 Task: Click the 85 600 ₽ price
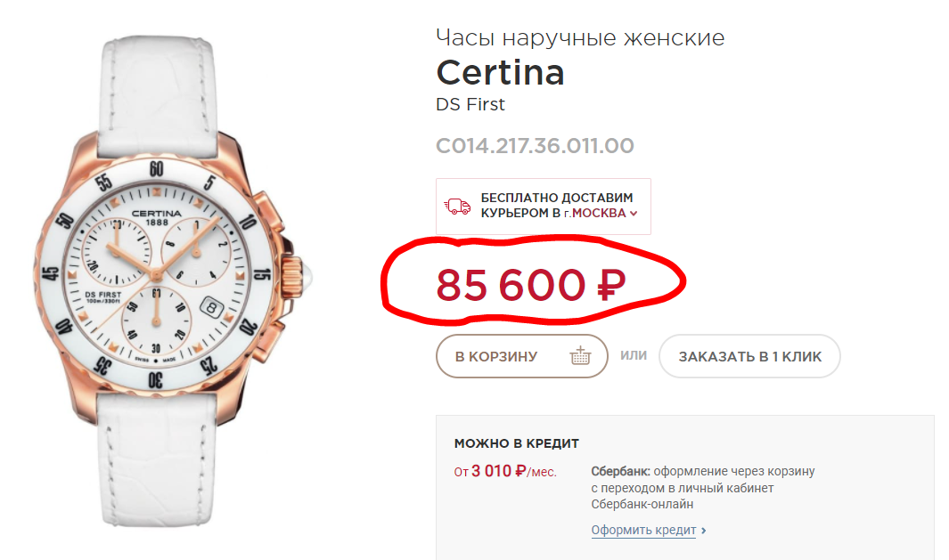click(530, 286)
